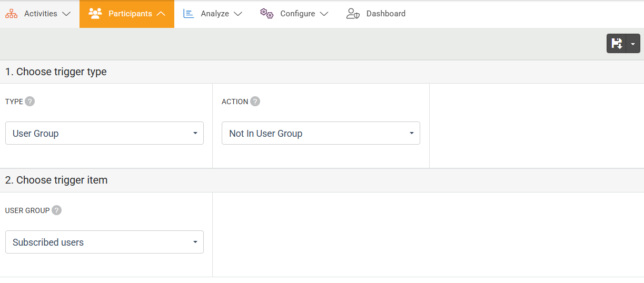Open the Type dropdown showing User Group

[104, 133]
